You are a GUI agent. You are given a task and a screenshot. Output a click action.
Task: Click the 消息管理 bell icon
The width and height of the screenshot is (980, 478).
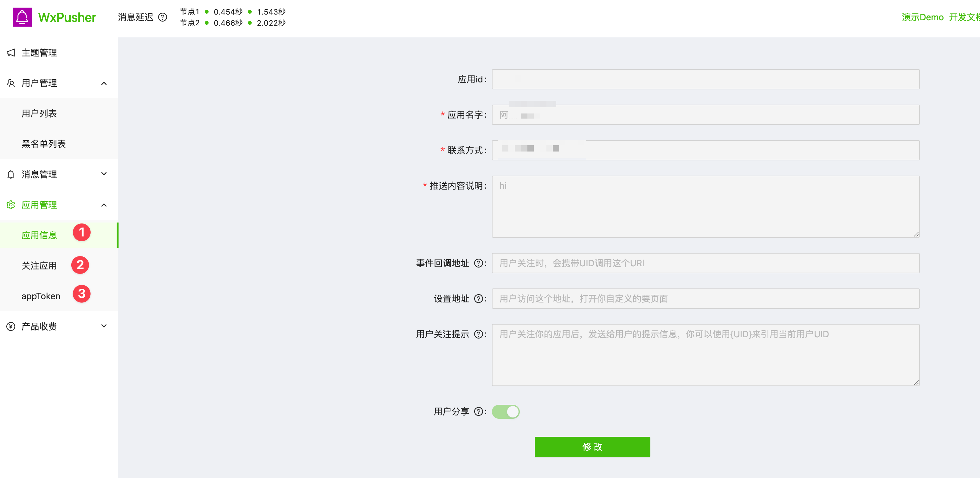coord(10,174)
